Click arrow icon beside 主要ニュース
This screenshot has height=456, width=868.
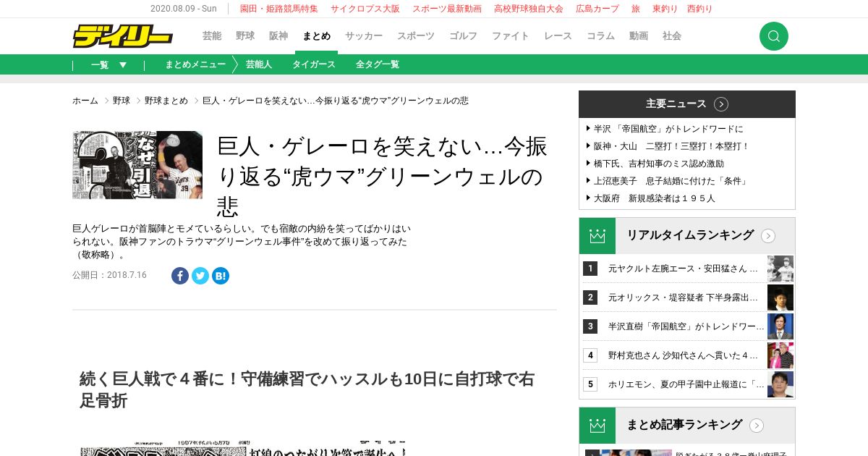(721, 104)
